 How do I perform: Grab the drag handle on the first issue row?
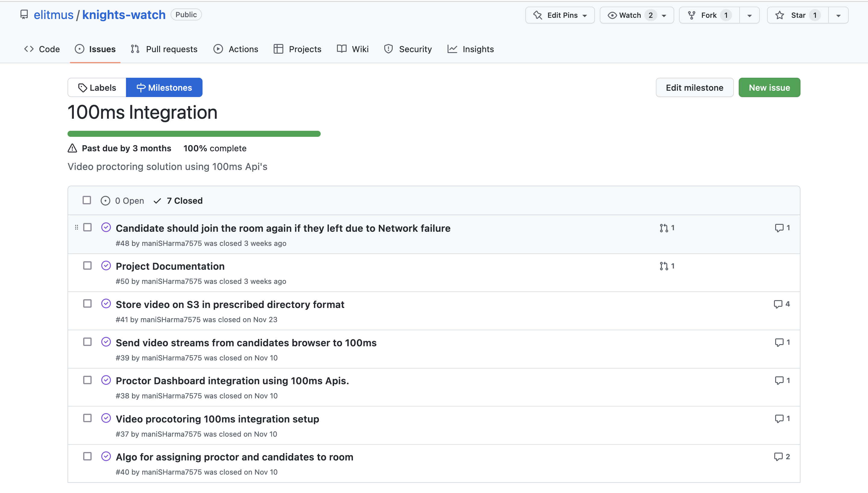click(77, 228)
